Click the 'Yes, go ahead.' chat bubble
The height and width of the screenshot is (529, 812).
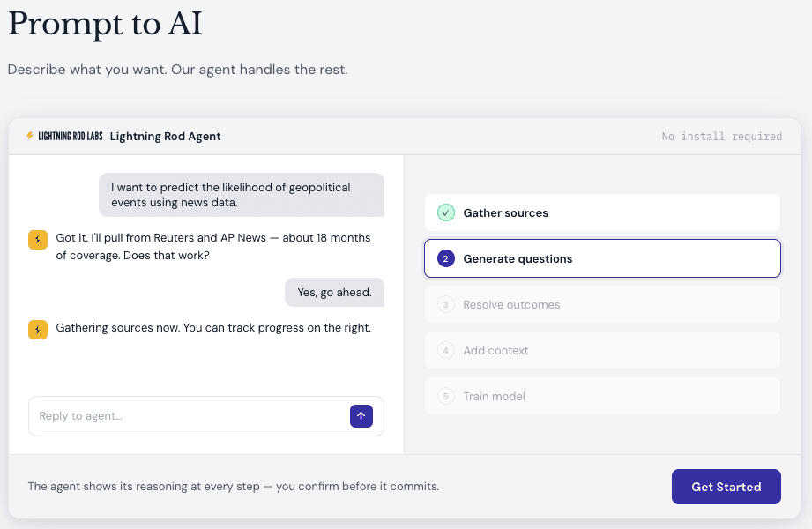click(334, 293)
